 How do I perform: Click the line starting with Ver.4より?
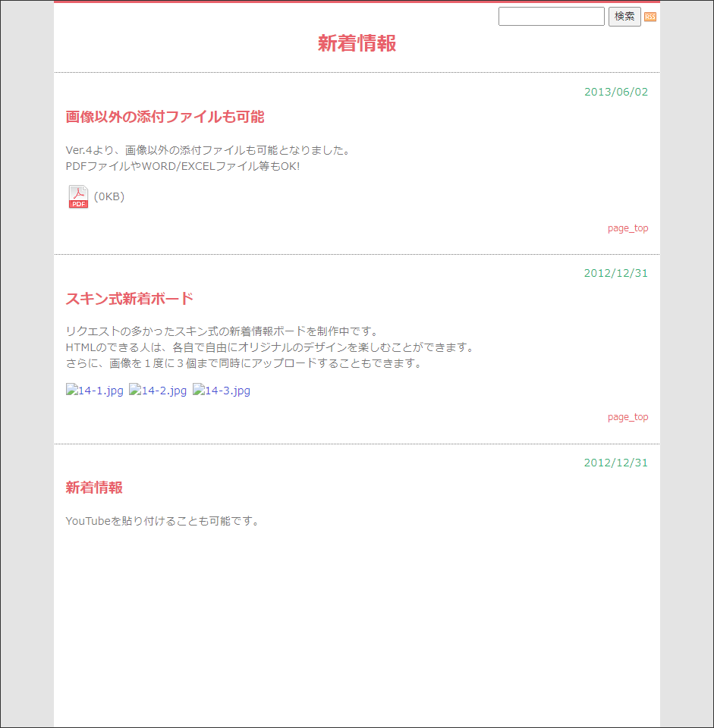pos(207,150)
